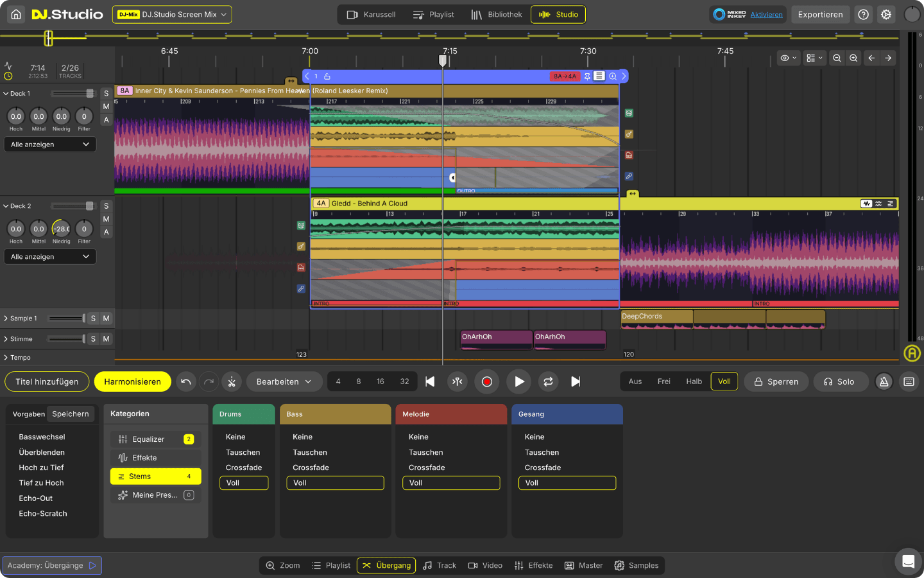Open Deck 2 Alle anzeigen dropdown
The width and height of the screenshot is (924, 578).
(50, 257)
